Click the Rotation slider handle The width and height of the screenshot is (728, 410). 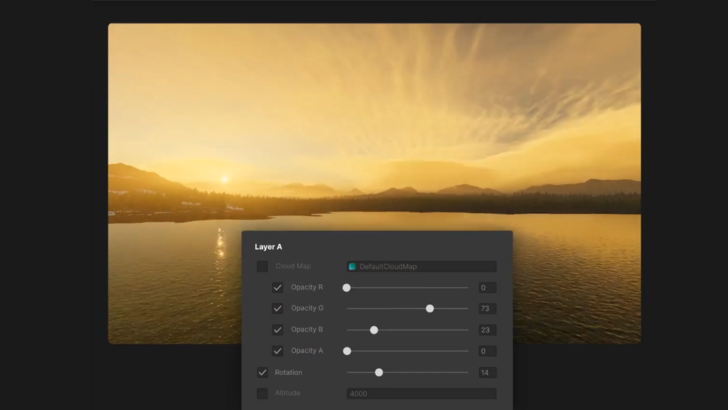pyautogui.click(x=379, y=373)
